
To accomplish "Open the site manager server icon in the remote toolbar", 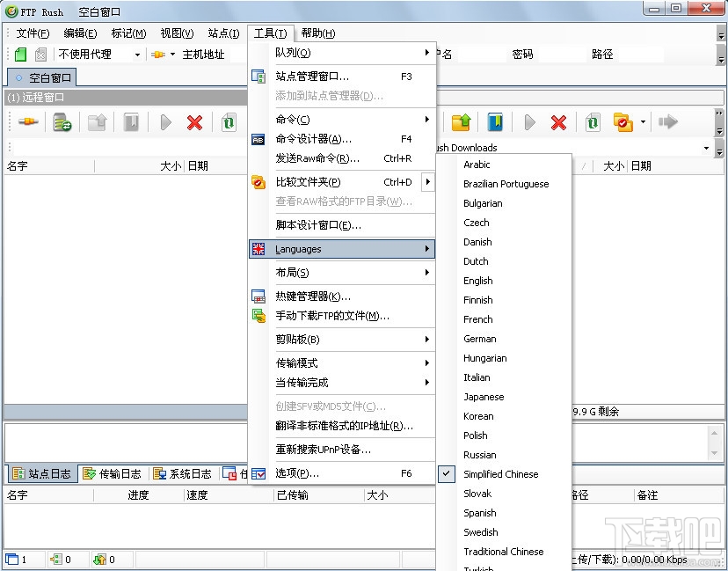I will click(x=62, y=122).
